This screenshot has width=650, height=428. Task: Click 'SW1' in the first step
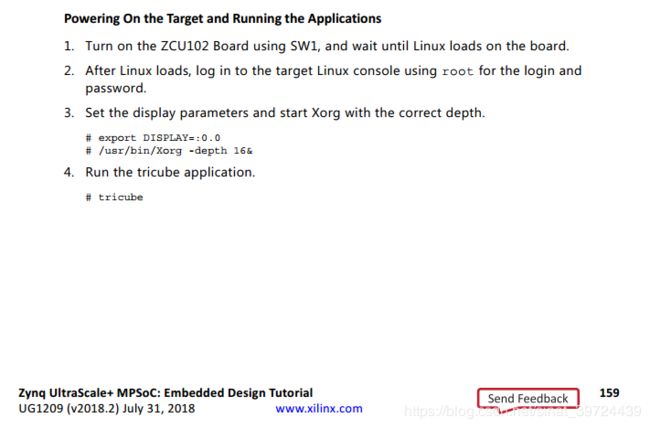305,46
